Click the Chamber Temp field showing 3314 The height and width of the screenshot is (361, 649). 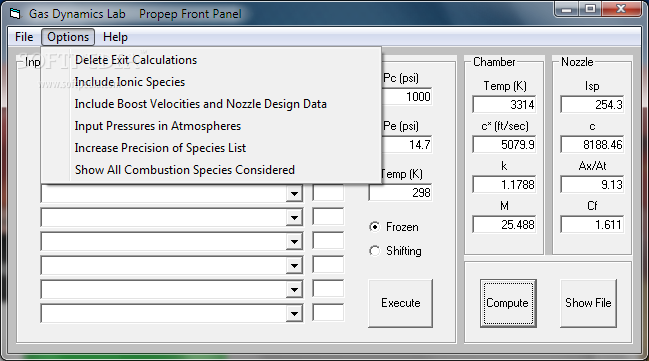(504, 105)
